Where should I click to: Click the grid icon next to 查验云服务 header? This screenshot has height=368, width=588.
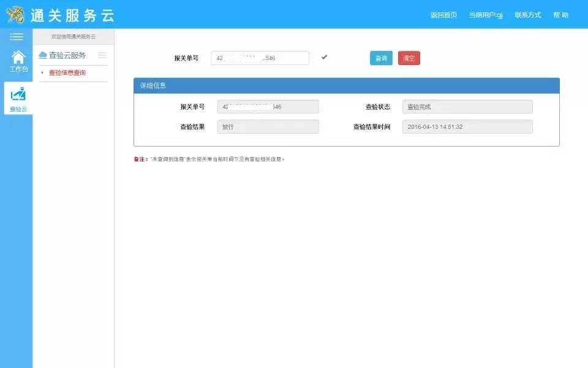point(102,56)
